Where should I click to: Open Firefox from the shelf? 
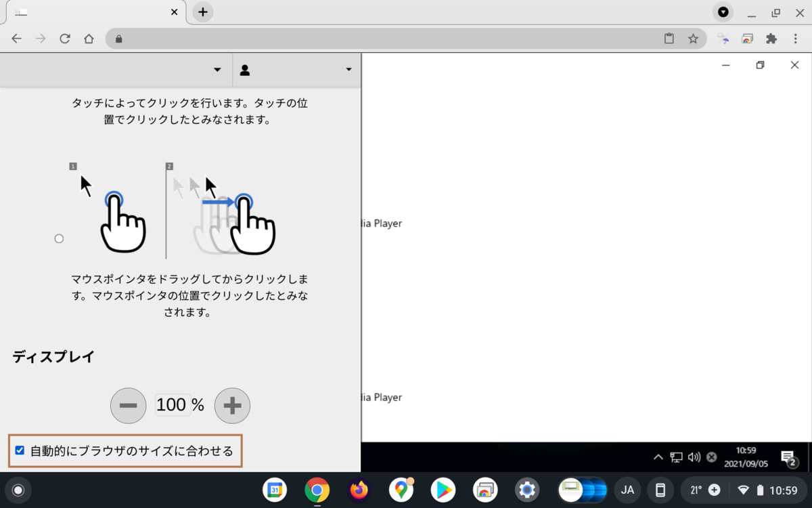(x=359, y=490)
